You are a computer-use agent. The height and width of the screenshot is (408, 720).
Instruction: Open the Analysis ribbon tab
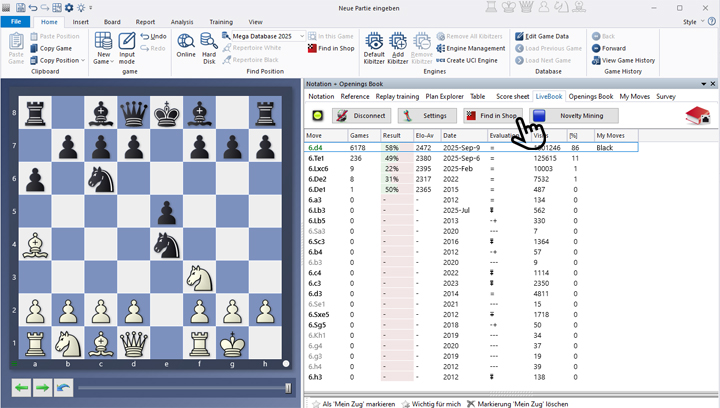pos(182,21)
